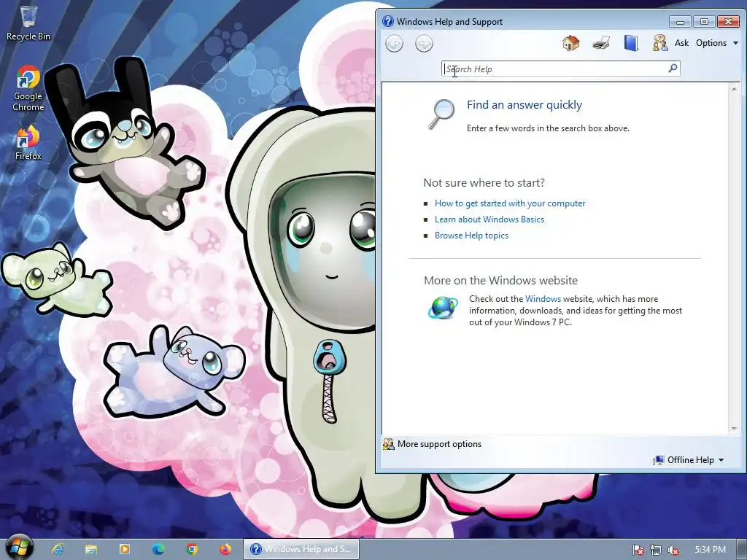Click the help window's scroll up arrow
The height and width of the screenshot is (560, 747).
[x=734, y=89]
